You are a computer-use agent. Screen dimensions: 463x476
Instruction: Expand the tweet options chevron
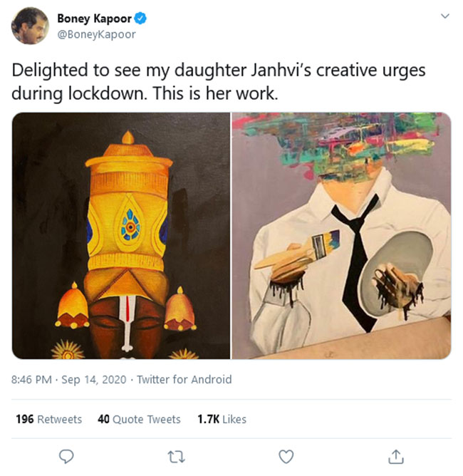coord(445,16)
